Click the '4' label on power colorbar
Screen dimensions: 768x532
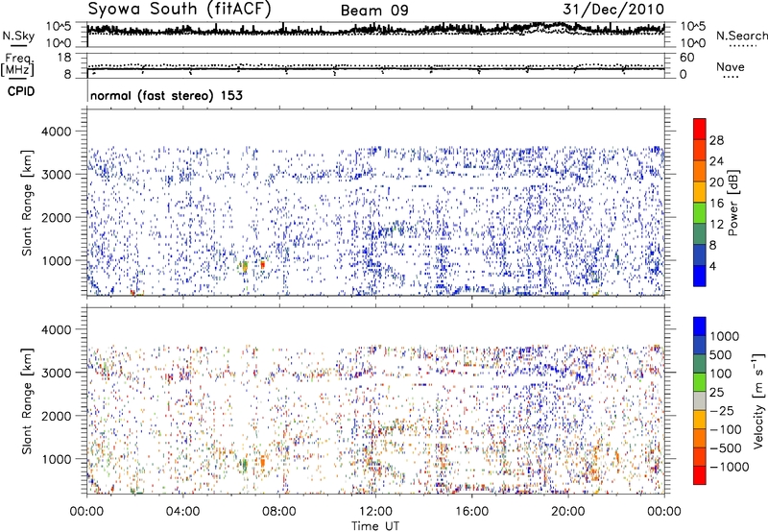point(713,267)
